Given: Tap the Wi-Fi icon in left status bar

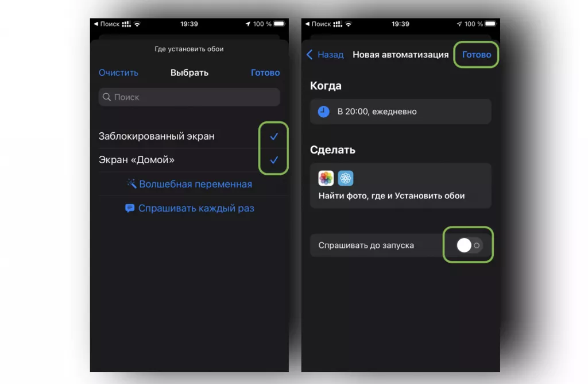Looking at the screenshot, I should point(137,24).
